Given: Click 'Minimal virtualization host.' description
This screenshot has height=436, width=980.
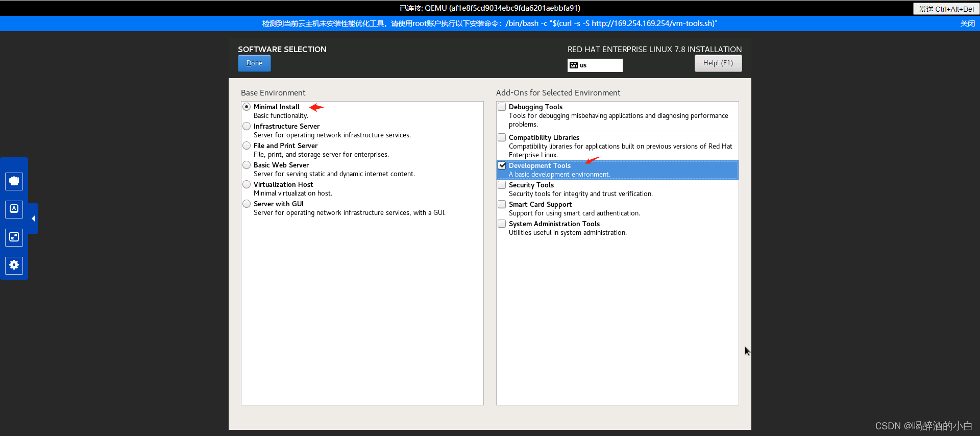Looking at the screenshot, I should tap(293, 193).
